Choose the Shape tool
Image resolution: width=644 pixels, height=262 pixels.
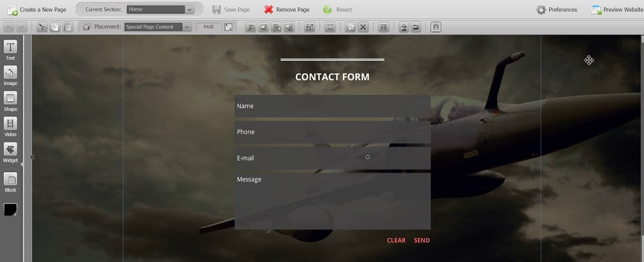(x=11, y=99)
